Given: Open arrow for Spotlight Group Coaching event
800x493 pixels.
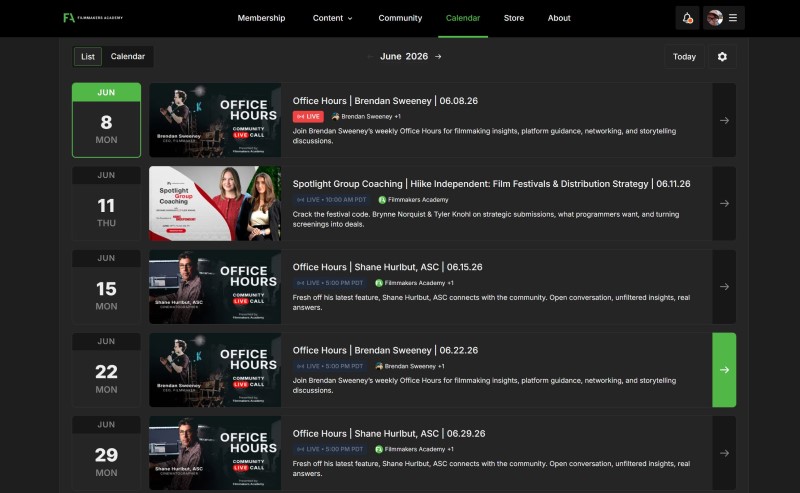Looking at the screenshot, I should (724, 204).
